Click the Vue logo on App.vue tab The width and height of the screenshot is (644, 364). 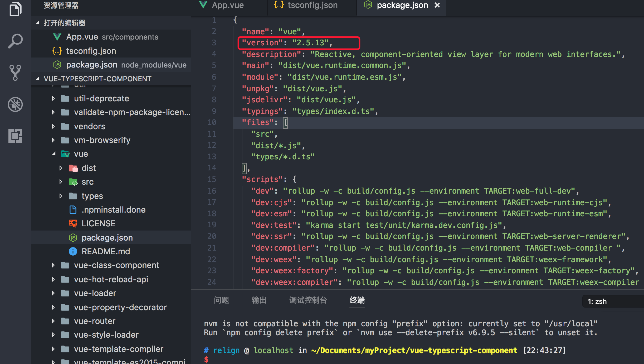(x=203, y=5)
